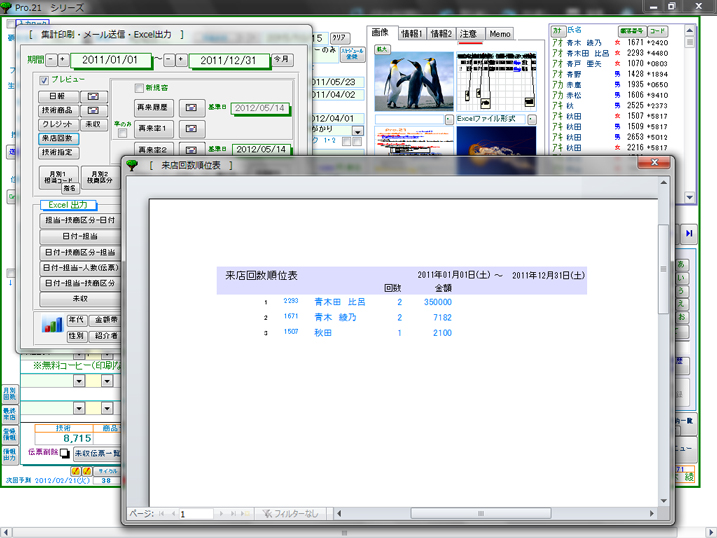Image resolution: width=717 pixels, height=538 pixels.
Task: Click the 伝票削除 black square icon
Action: click(65, 453)
